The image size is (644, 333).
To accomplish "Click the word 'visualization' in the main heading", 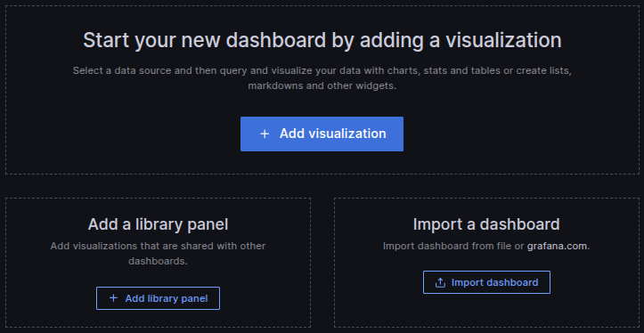I will point(504,41).
